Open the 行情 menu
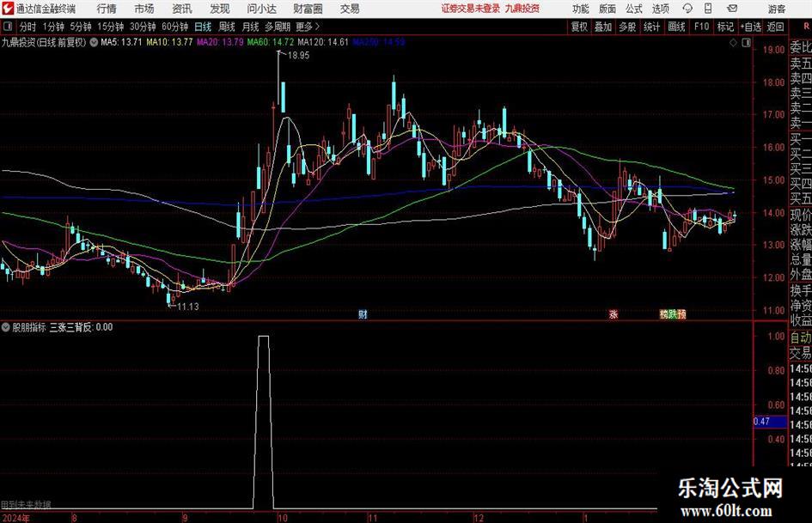Screen dimensions: 812x523 (x=107, y=9)
